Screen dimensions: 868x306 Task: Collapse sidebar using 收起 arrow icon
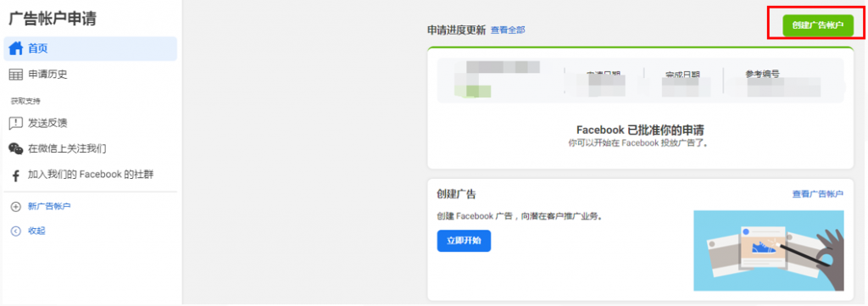coord(16,231)
